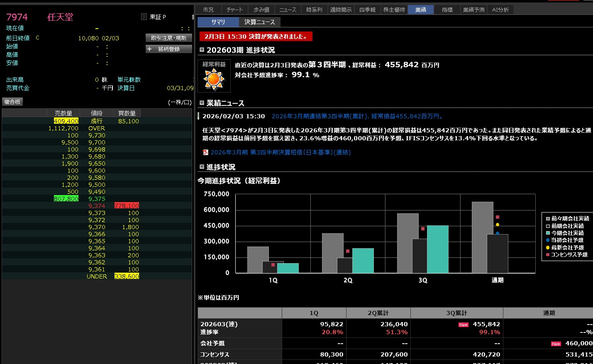Click the 複合板 button
The image size is (593, 364).
[12, 102]
